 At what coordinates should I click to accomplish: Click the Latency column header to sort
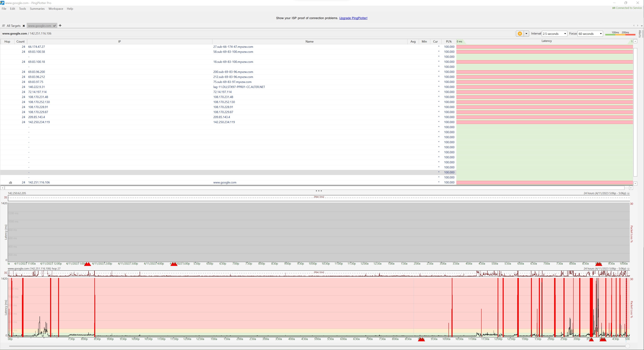(x=547, y=41)
